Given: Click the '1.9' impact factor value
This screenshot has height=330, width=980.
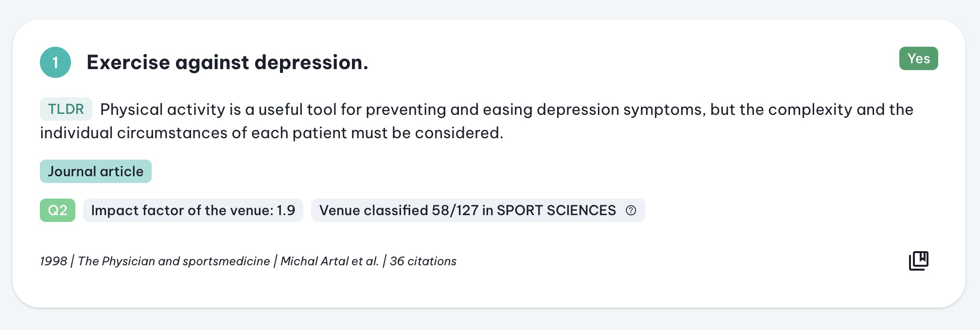Looking at the screenshot, I should (x=286, y=210).
